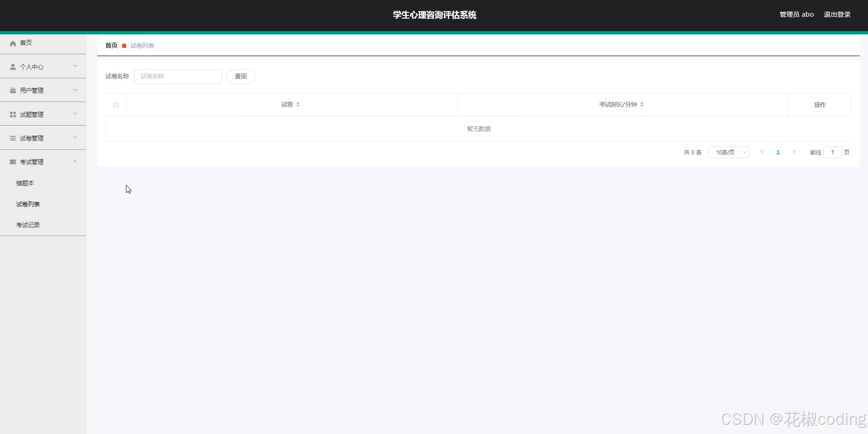Click the 前往 page number input box
This screenshot has width=868, height=434.
click(x=832, y=152)
